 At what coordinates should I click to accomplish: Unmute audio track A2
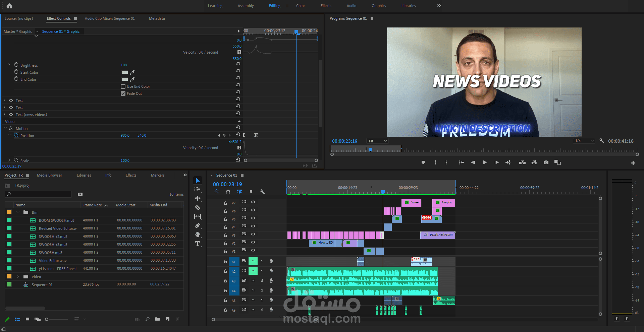[x=253, y=271]
